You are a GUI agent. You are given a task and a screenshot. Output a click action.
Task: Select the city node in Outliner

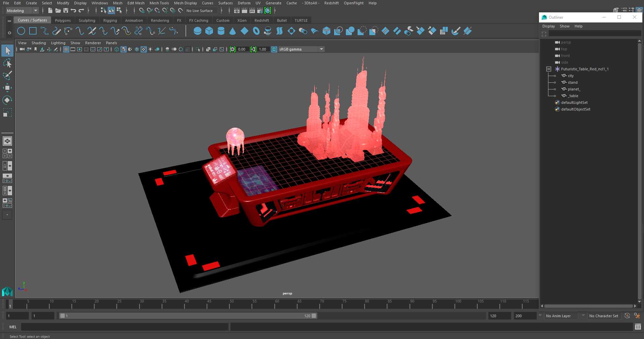tap(571, 76)
